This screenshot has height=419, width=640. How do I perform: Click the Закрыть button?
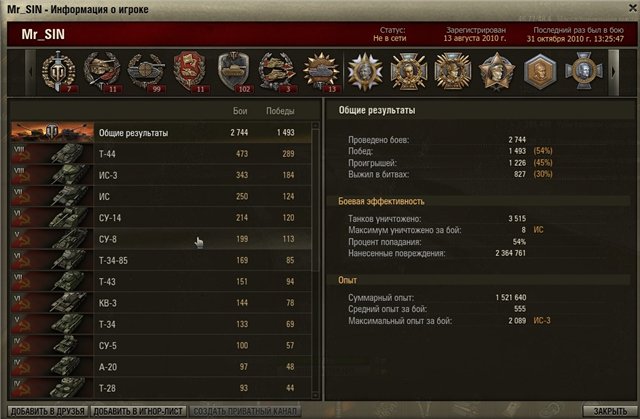tap(610, 411)
